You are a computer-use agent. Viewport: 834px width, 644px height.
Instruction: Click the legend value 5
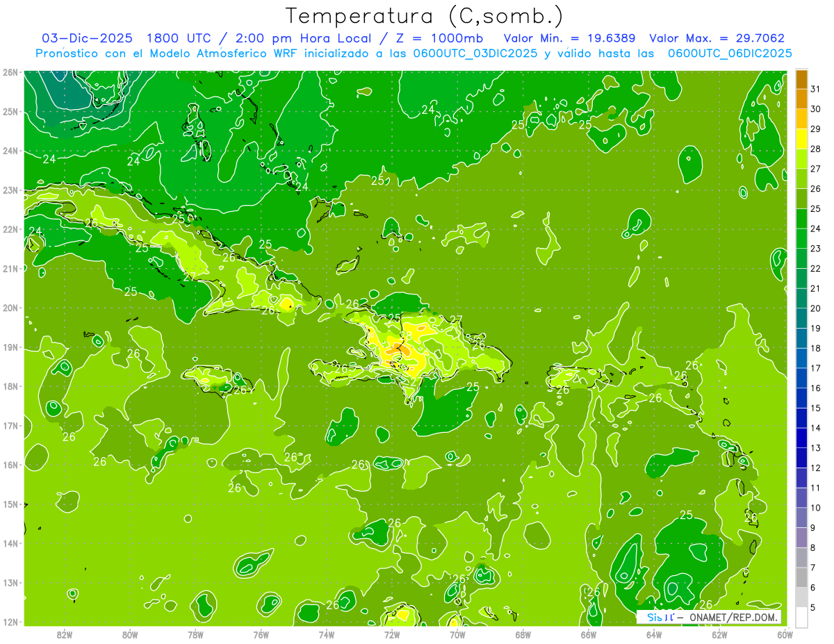[x=813, y=607]
